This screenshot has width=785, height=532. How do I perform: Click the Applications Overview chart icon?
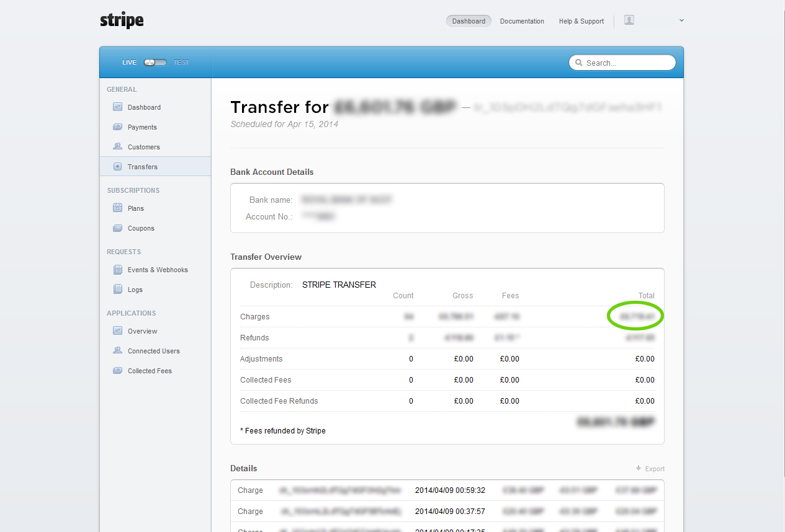tap(117, 330)
